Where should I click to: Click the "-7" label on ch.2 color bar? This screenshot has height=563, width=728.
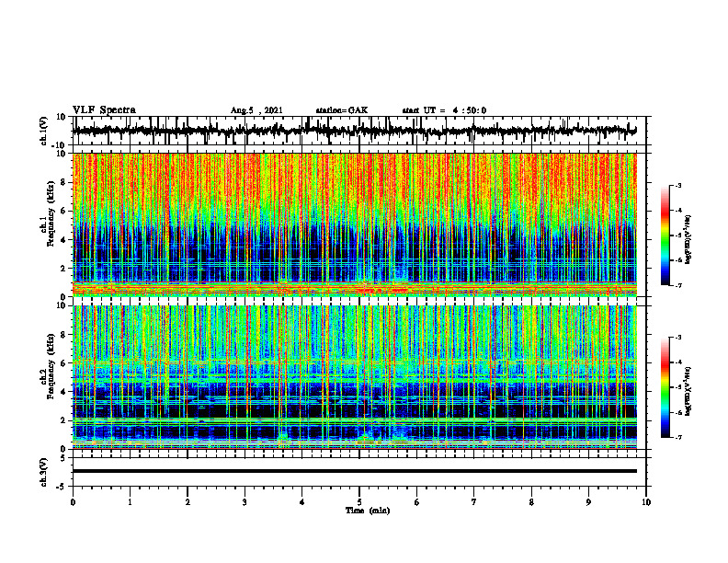click(677, 438)
